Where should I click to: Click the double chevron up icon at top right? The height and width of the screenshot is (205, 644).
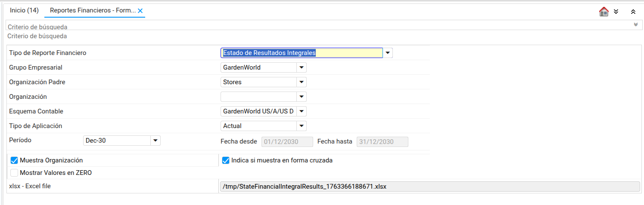click(633, 12)
